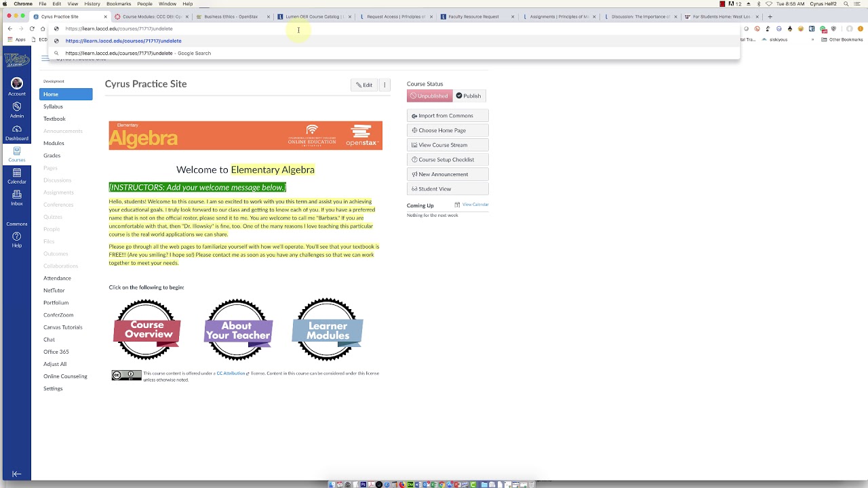Open the Account global navigation icon
868x488 pixels.
coord(16,87)
